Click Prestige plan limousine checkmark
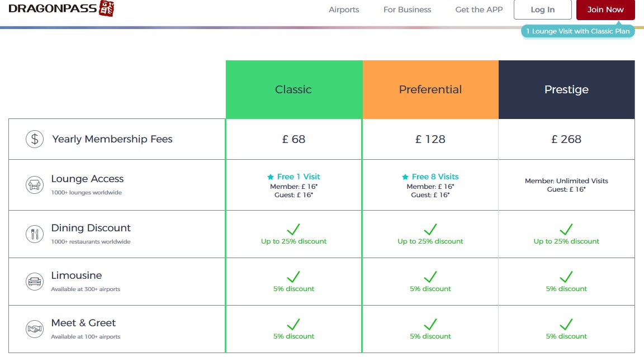Viewport: 644px width, 357px height. click(566, 277)
